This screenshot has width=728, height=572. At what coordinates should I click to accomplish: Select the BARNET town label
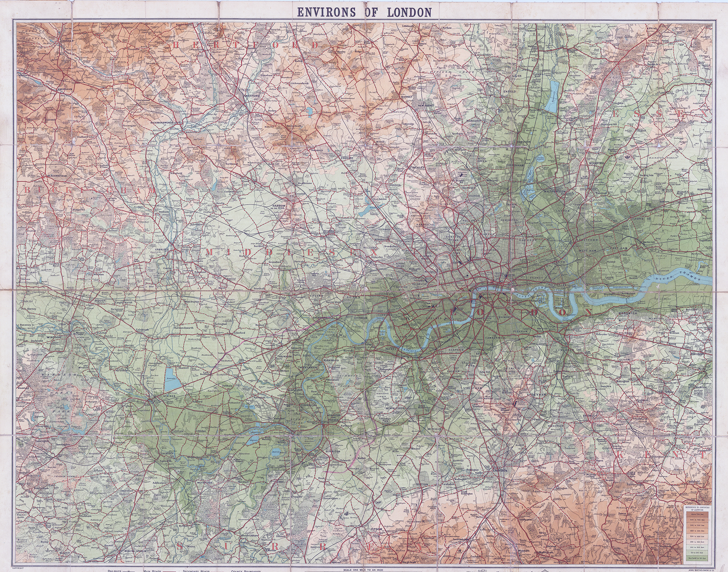(x=407, y=97)
